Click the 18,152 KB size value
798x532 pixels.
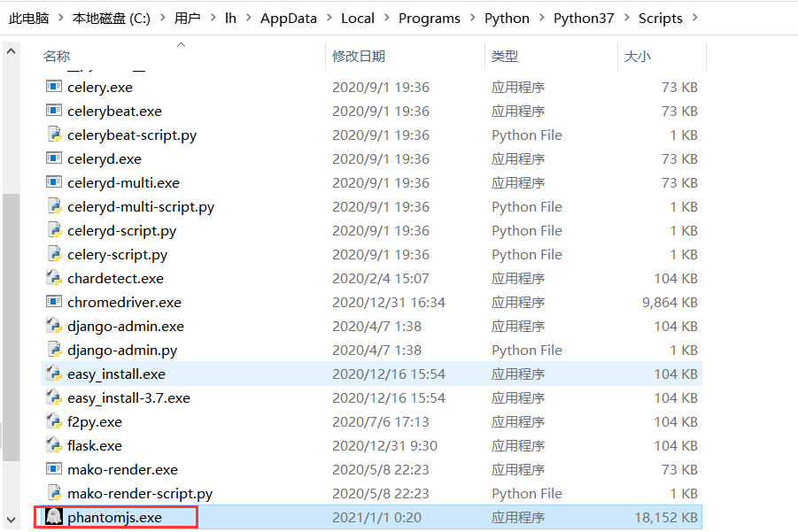[666, 517]
